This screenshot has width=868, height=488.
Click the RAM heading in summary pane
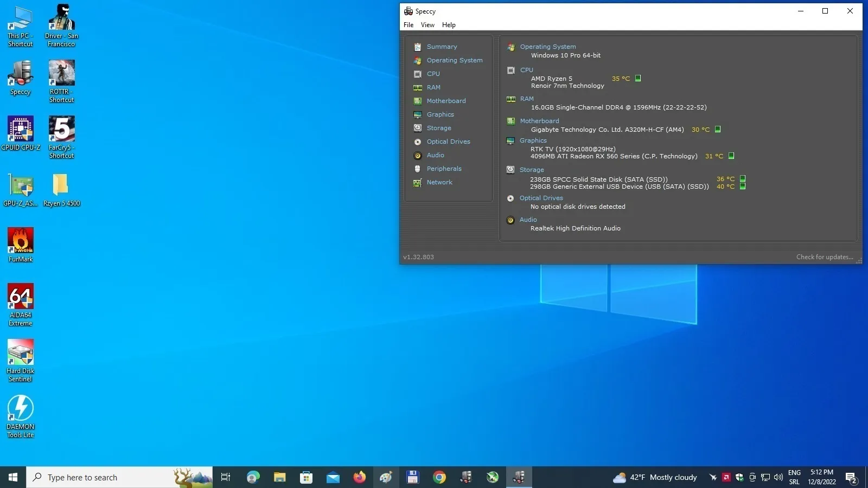tap(527, 99)
